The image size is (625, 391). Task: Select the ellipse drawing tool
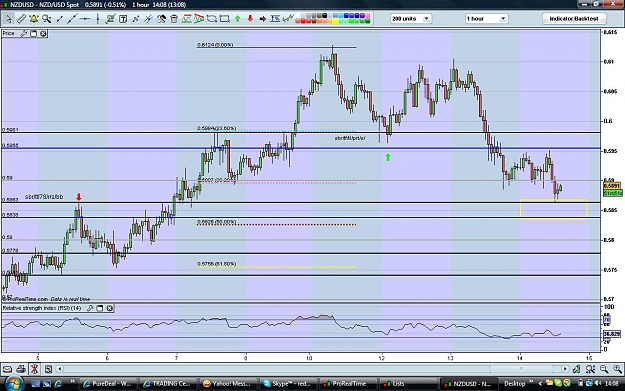pos(212,19)
